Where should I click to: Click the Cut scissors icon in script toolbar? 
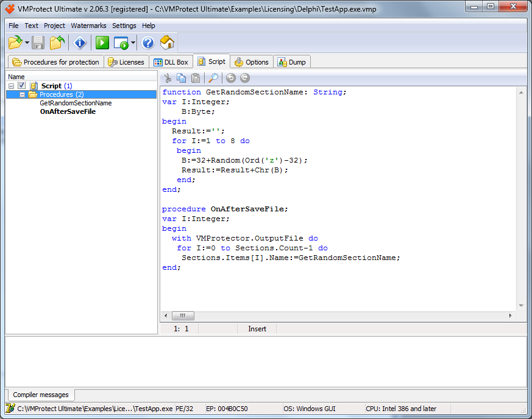pos(168,79)
